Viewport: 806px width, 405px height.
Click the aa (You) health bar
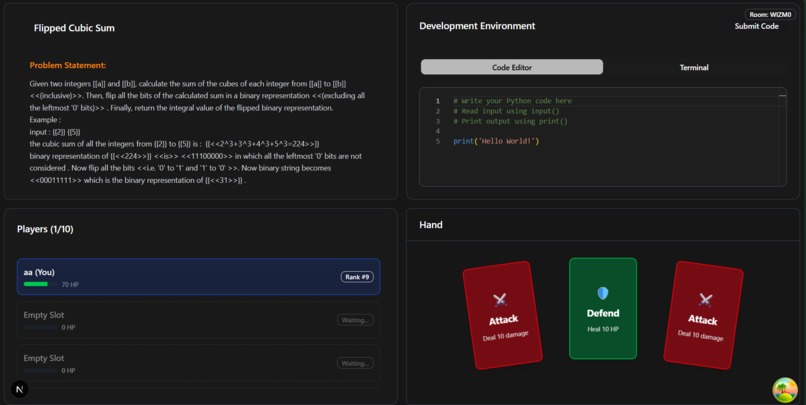pos(41,284)
